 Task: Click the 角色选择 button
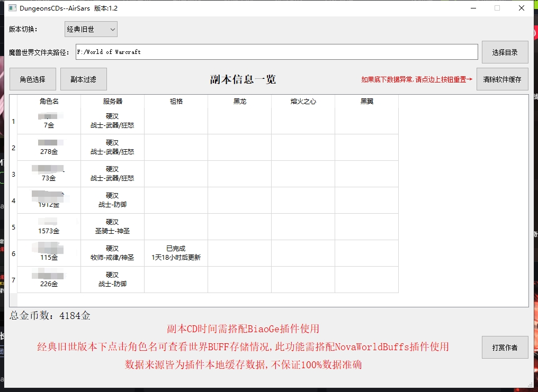[32, 78]
